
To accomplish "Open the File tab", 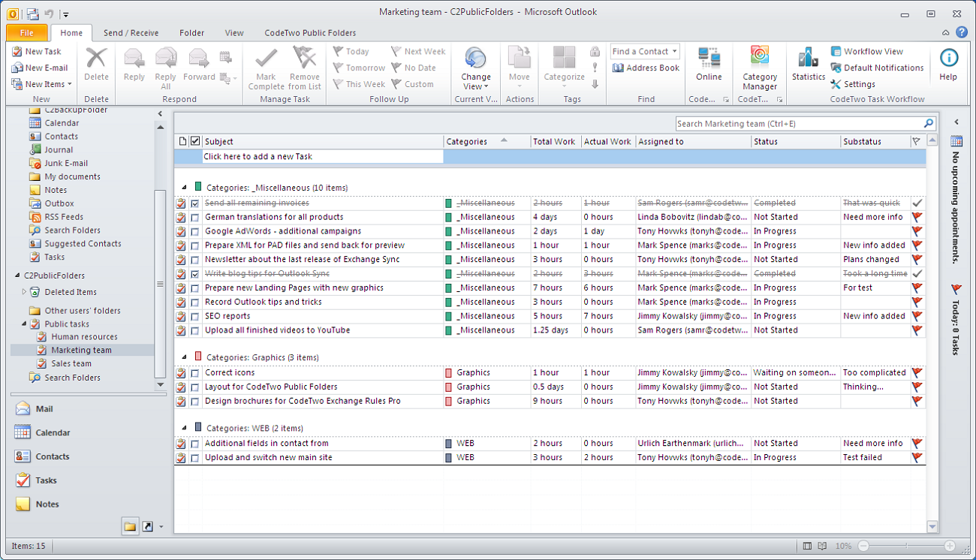I will pyautogui.click(x=27, y=33).
